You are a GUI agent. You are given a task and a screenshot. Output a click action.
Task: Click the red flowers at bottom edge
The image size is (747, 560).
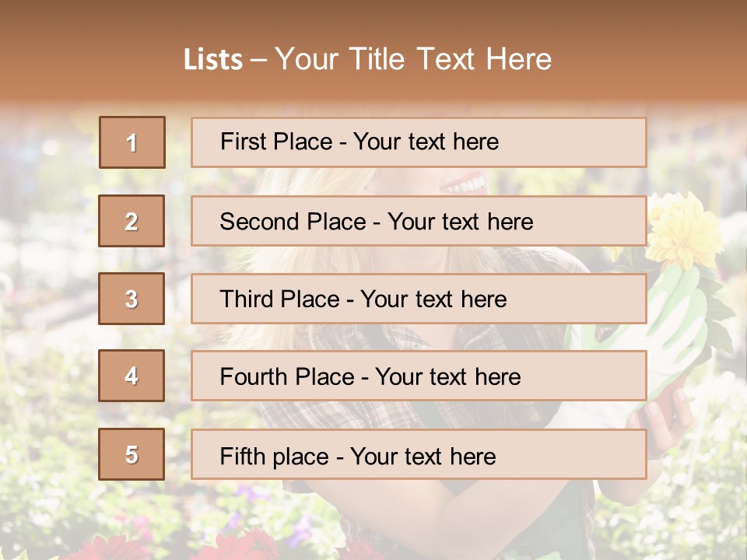click(238, 546)
